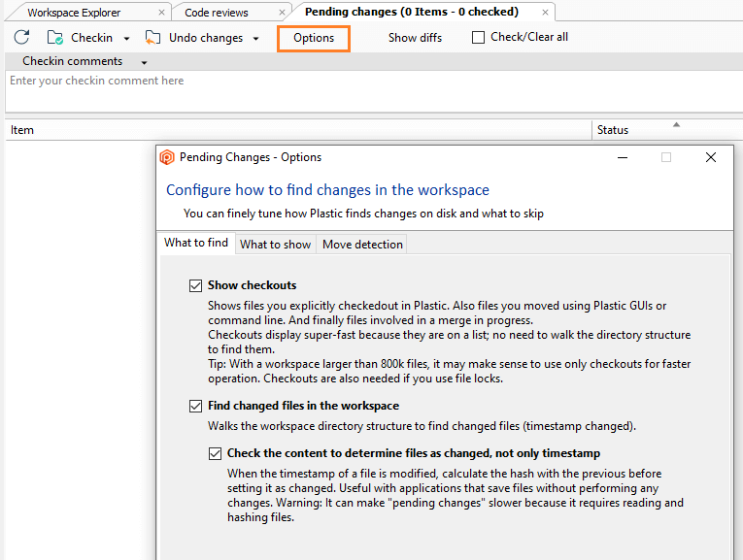
Task: Click the Status column sort arrow
Action: tap(677, 124)
